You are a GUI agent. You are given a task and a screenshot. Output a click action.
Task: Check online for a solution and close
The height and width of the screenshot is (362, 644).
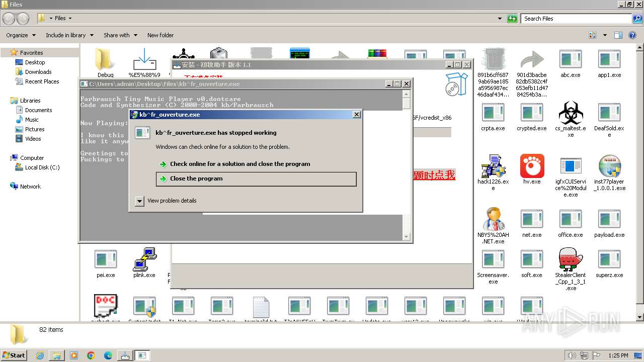pyautogui.click(x=256, y=164)
